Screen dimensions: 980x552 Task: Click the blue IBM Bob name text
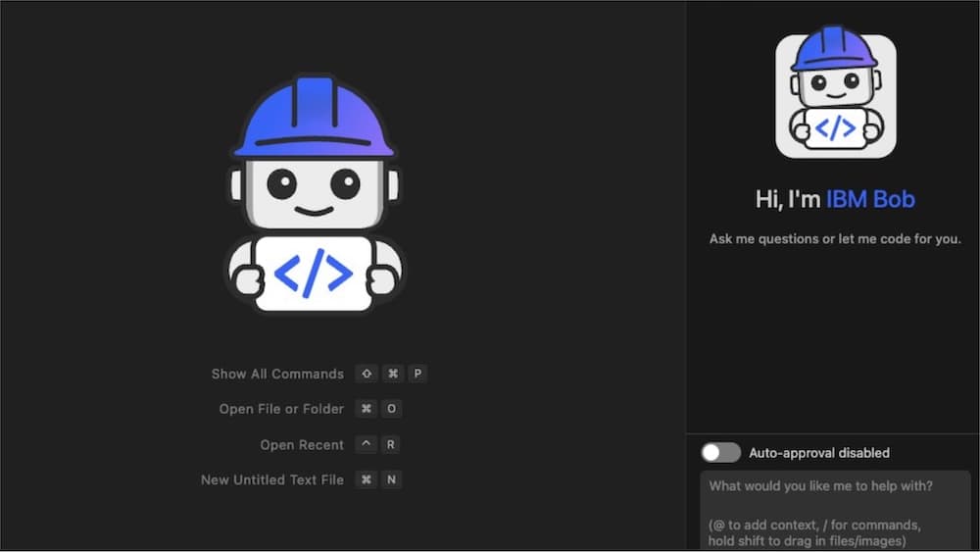click(870, 199)
